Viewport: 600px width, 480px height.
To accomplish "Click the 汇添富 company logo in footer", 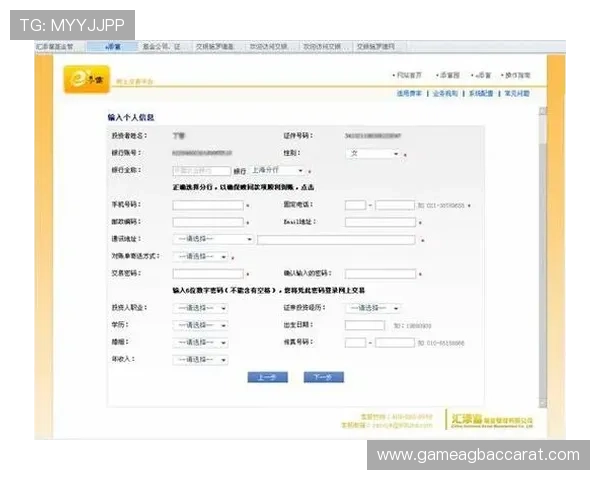I will pos(492,420).
